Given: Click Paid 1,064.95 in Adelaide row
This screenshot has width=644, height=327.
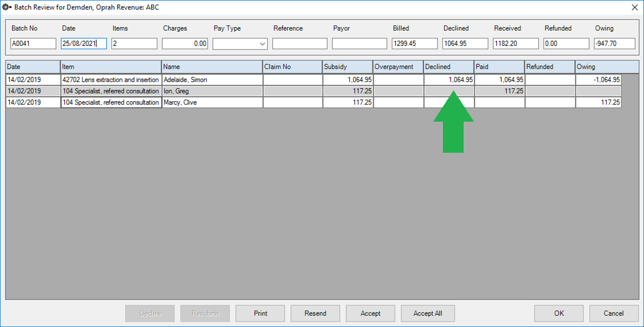Looking at the screenshot, I should coord(499,80).
